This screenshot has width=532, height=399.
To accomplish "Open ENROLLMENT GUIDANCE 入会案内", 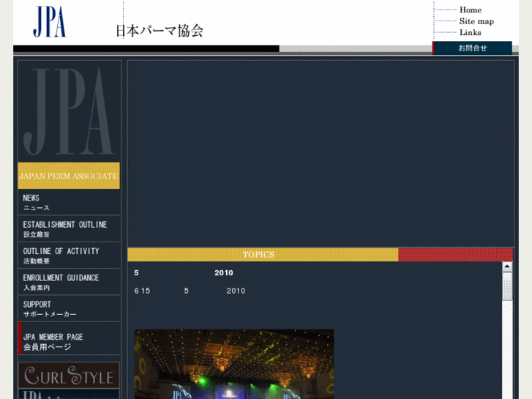I will [x=69, y=282].
